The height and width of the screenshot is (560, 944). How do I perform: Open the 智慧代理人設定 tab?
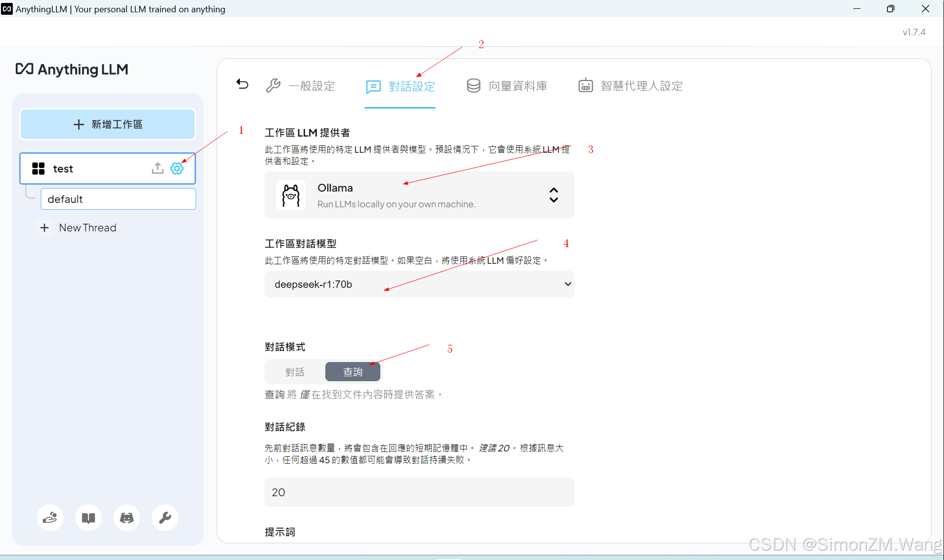(x=630, y=86)
